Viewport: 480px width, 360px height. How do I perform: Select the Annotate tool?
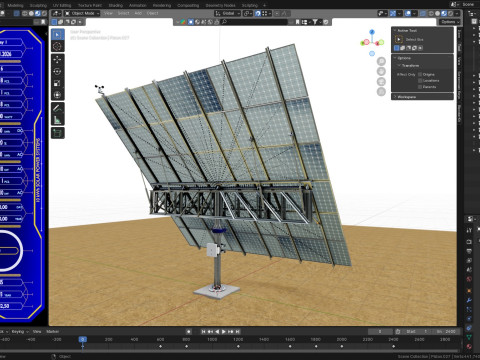point(57,108)
